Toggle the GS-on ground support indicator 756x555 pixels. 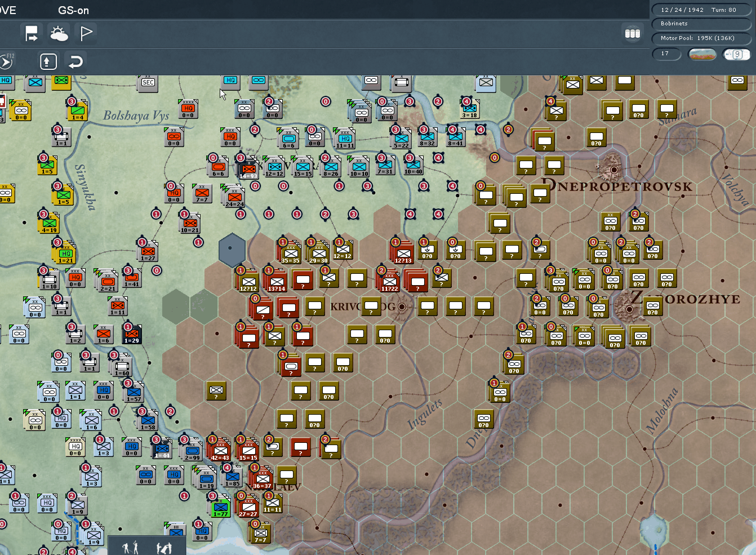pyautogui.click(x=73, y=10)
